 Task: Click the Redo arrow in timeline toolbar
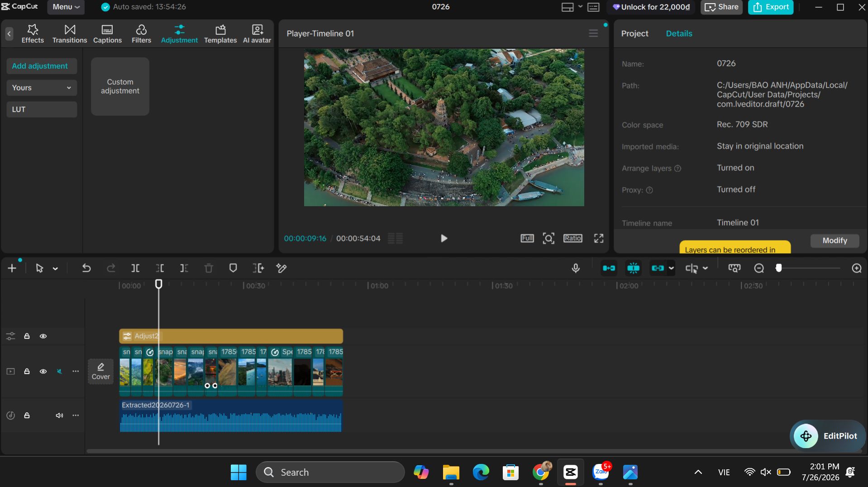coord(111,268)
